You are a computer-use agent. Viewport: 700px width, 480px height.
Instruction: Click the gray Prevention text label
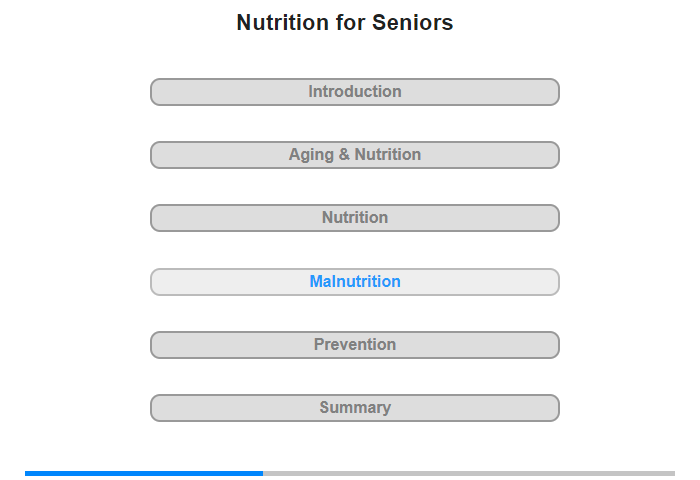point(355,344)
